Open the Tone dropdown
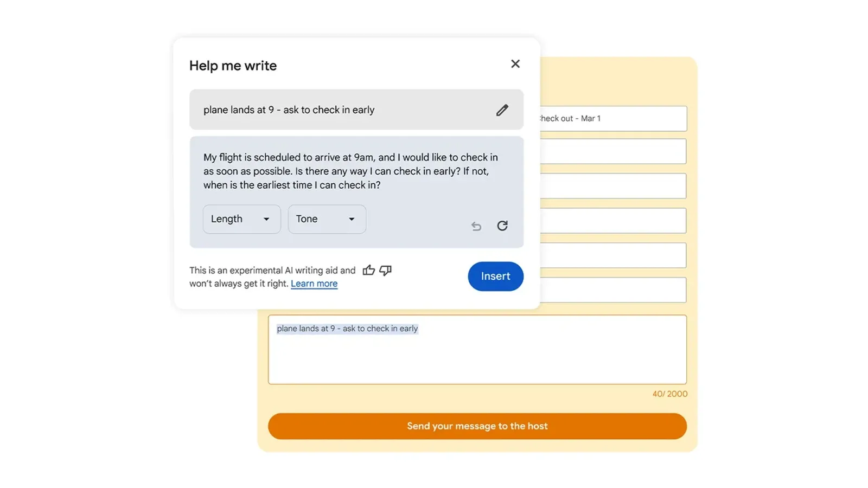 (327, 219)
